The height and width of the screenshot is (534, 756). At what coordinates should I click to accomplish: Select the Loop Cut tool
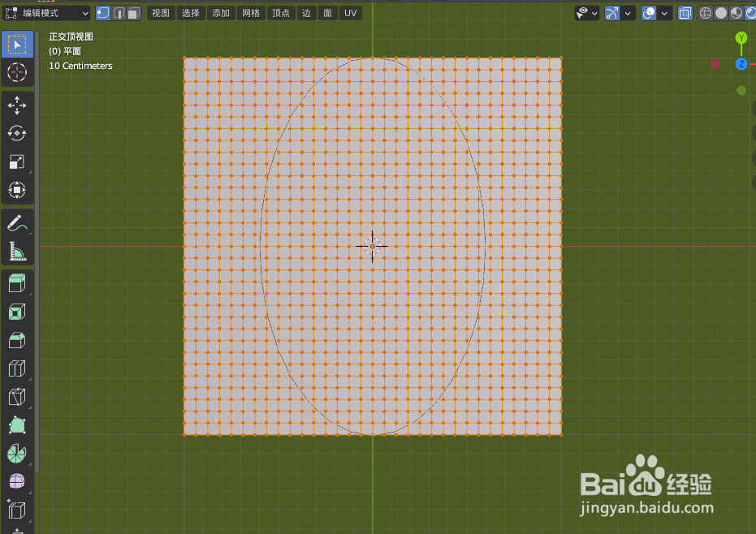pos(17,368)
